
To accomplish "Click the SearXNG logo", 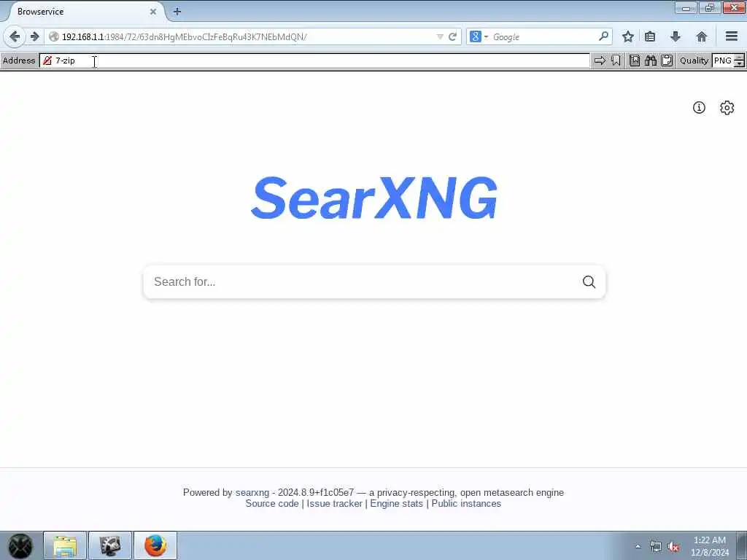I will (374, 198).
